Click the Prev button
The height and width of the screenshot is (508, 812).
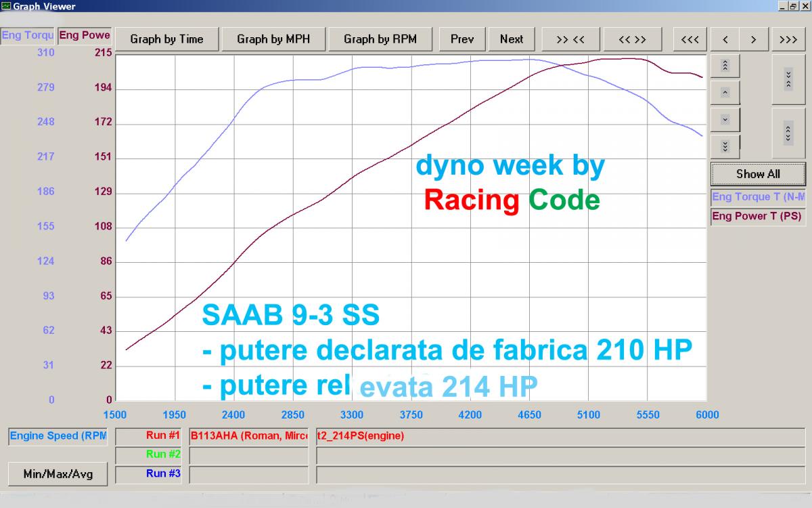462,39
